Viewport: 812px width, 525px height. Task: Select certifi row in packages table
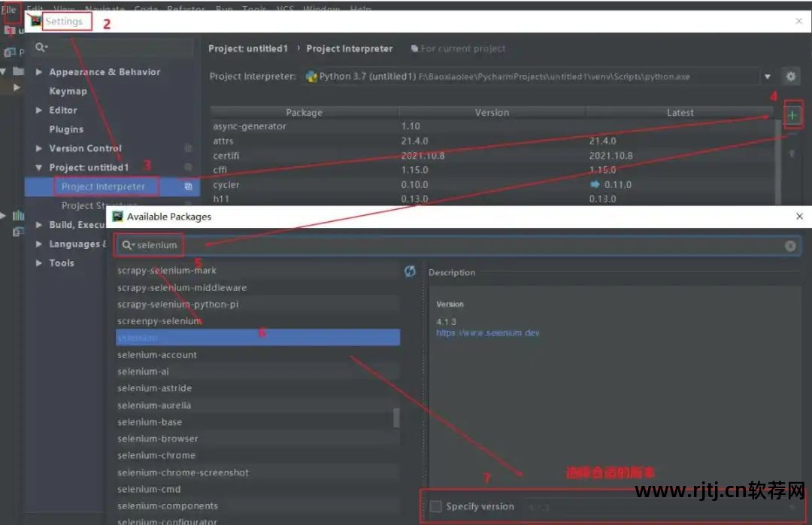click(492, 156)
